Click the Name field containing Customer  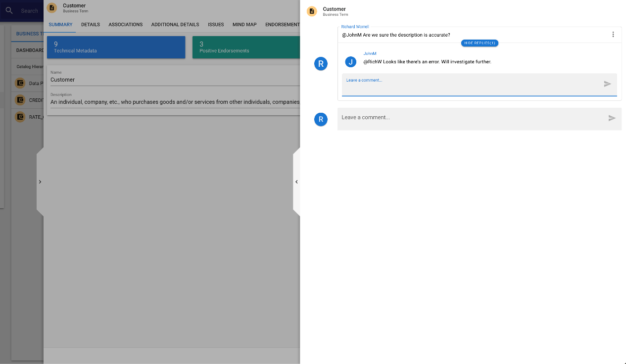click(175, 78)
